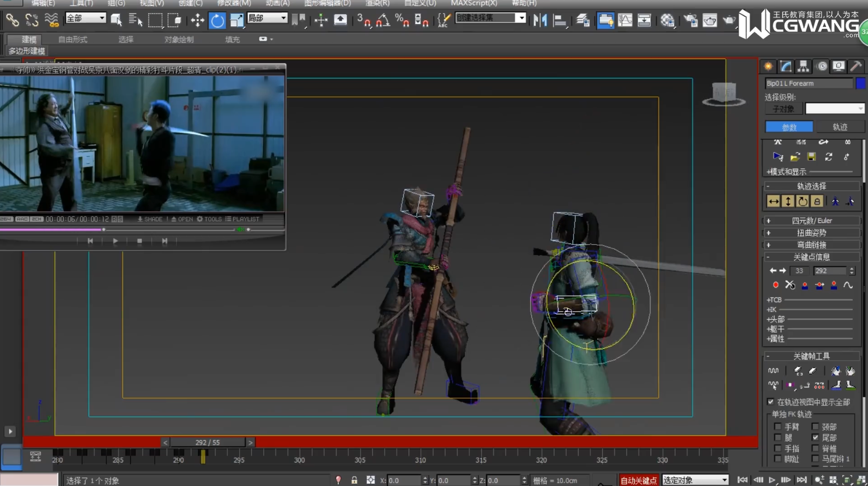Open the Display command panel tab
Viewport: 868px width, 486px height.
pyautogui.click(x=839, y=66)
